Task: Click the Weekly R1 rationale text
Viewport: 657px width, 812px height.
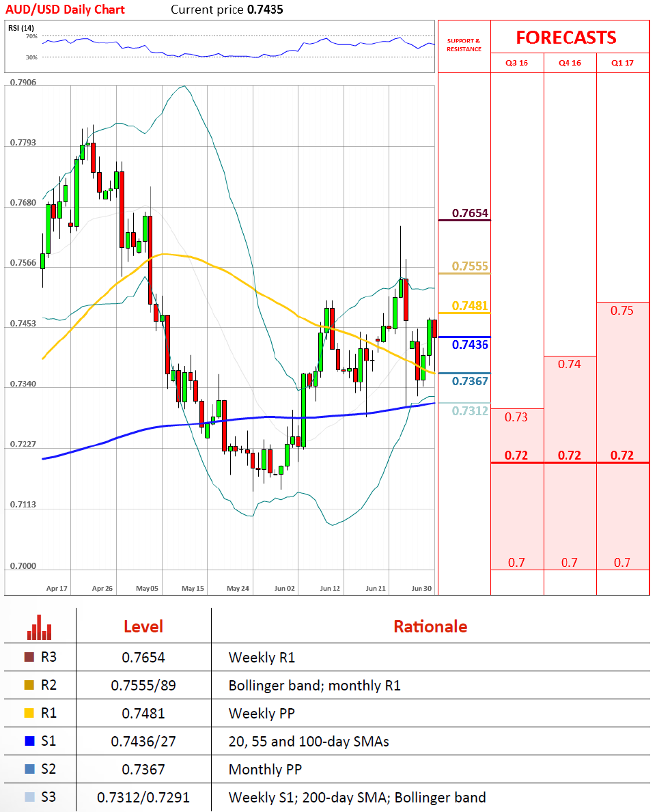Action: (262, 658)
